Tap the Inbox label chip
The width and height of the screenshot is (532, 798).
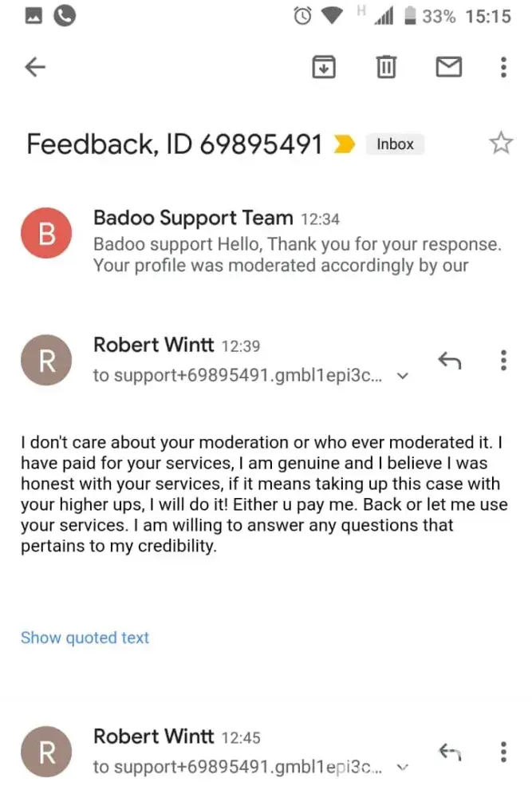coord(396,144)
